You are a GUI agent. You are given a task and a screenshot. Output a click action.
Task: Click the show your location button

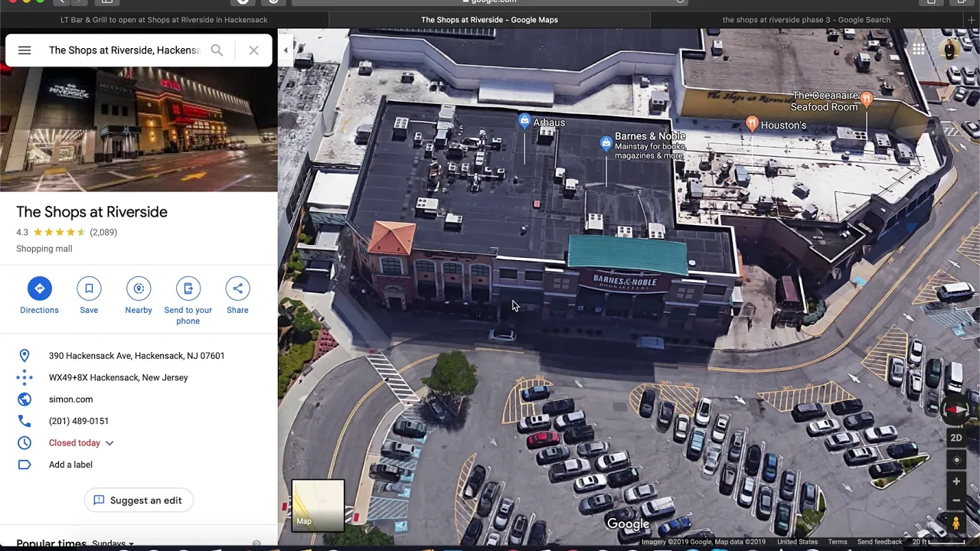956,459
